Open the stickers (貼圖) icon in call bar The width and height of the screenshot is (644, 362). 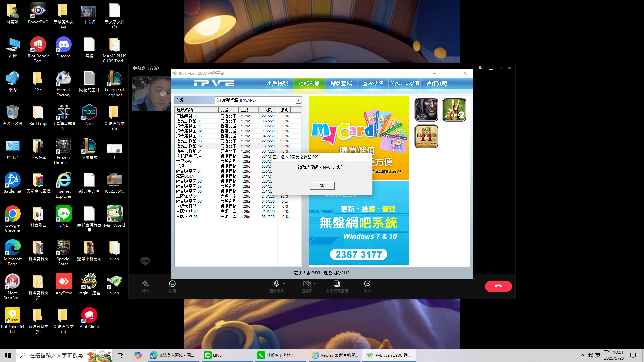click(172, 284)
